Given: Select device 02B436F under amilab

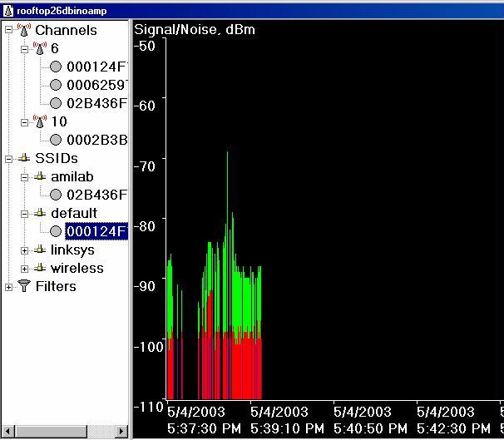Looking at the screenshot, I should pos(96,195).
